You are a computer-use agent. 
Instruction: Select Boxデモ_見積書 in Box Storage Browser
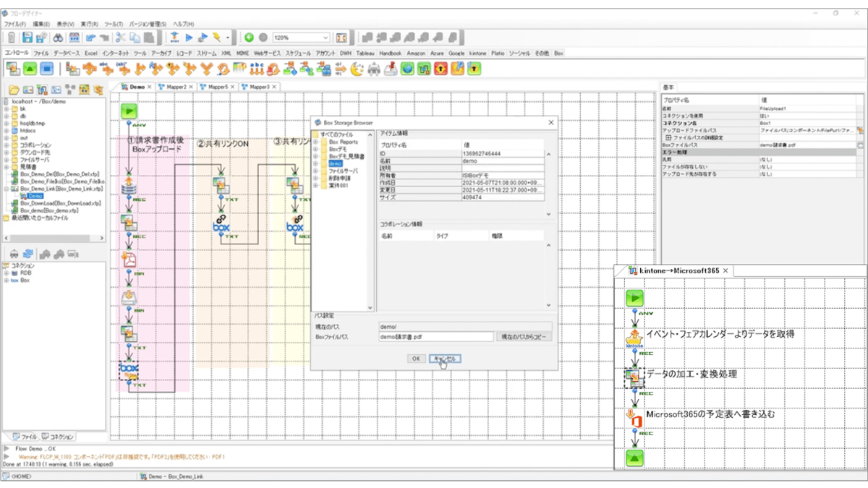tap(346, 156)
